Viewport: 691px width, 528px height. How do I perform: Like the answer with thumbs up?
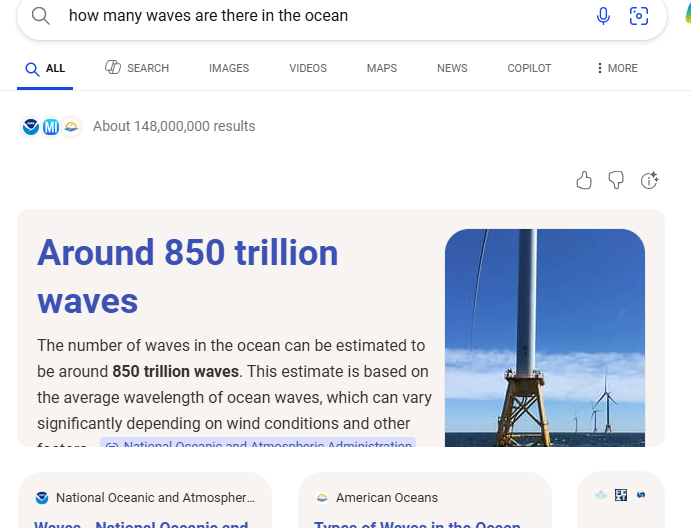pyautogui.click(x=585, y=180)
